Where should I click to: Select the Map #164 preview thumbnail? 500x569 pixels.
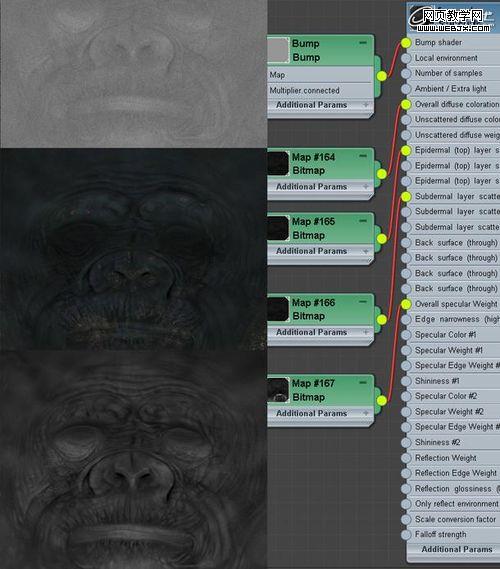pos(278,164)
